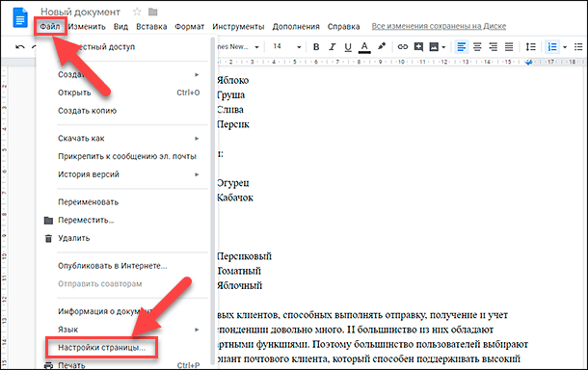
Task: Star the document with star icon
Action: pyautogui.click(x=137, y=12)
